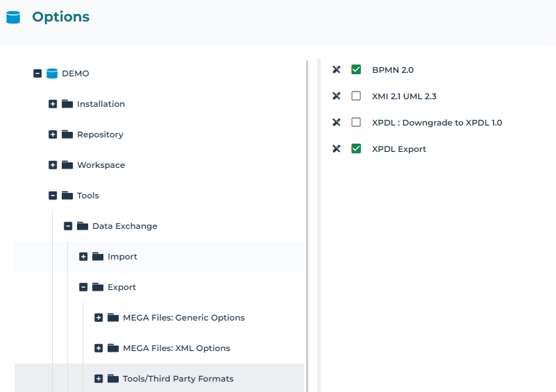Screen dimensions: 556x392
Task: Uncheck the BPMN 2.0 checkbox
Action: coord(356,69)
